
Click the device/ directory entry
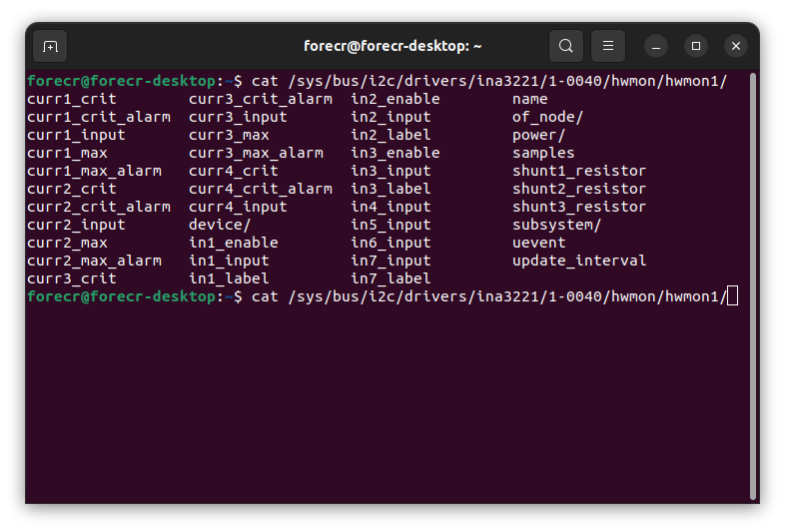point(220,225)
